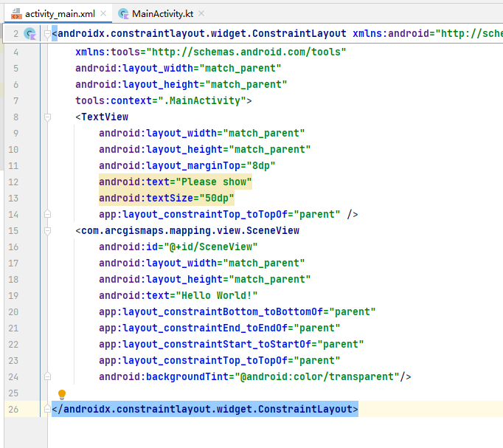Screen dimensions: 503x448
Task: Click layout_width attribute on line 17
Action: (158, 263)
